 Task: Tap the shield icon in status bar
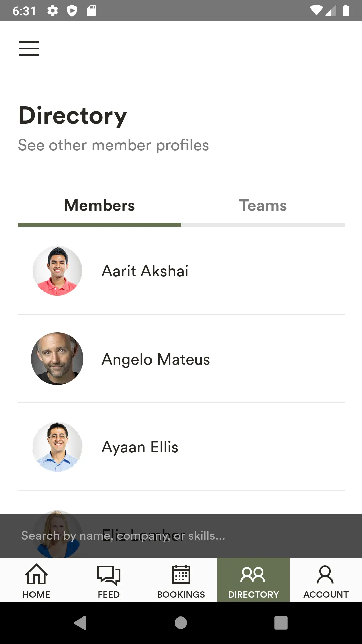72,11
